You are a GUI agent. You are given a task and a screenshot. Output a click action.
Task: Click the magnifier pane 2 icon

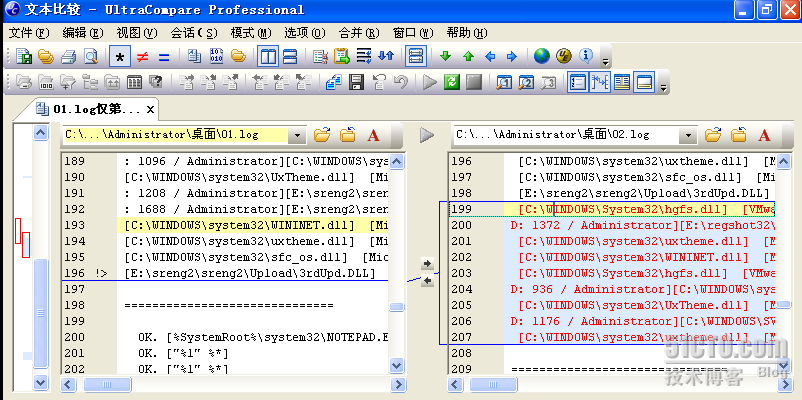[x=526, y=82]
